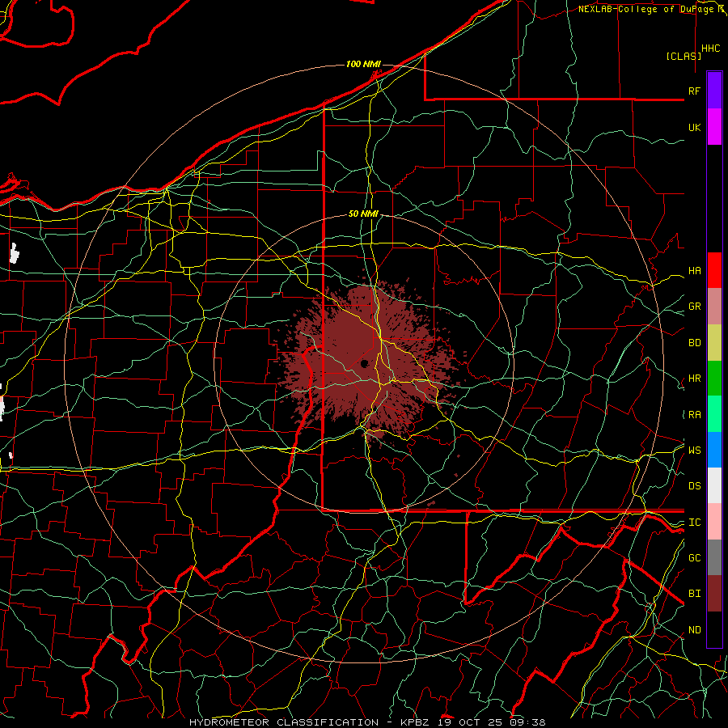Click the UK legend label
The width and height of the screenshot is (728, 728).
tap(694, 127)
